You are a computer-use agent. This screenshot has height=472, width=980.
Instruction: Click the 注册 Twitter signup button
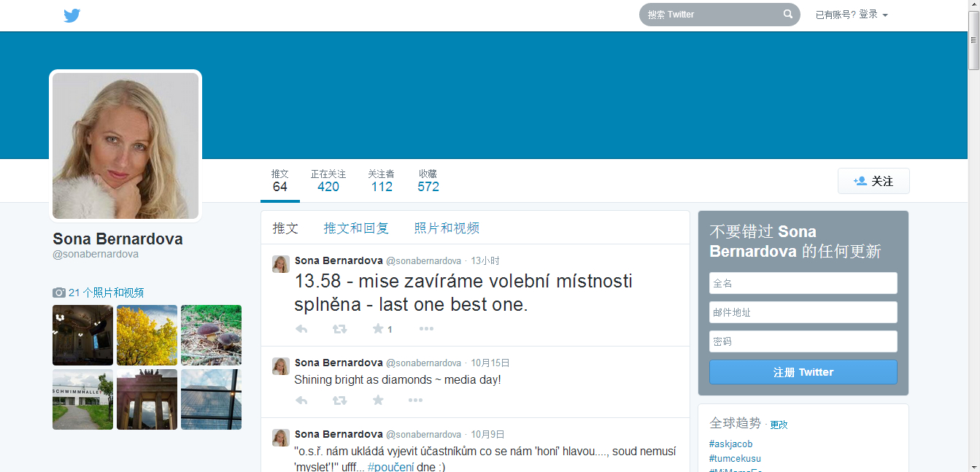coord(803,372)
